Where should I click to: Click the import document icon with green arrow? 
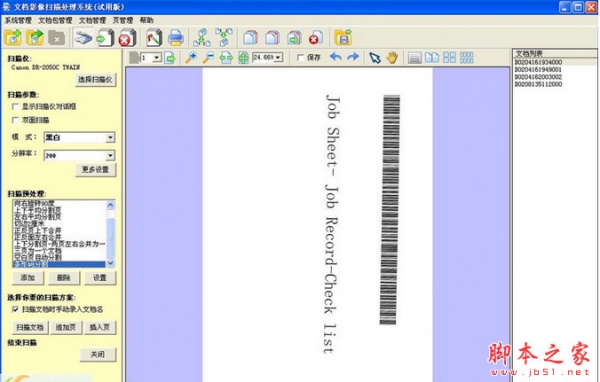coord(105,38)
